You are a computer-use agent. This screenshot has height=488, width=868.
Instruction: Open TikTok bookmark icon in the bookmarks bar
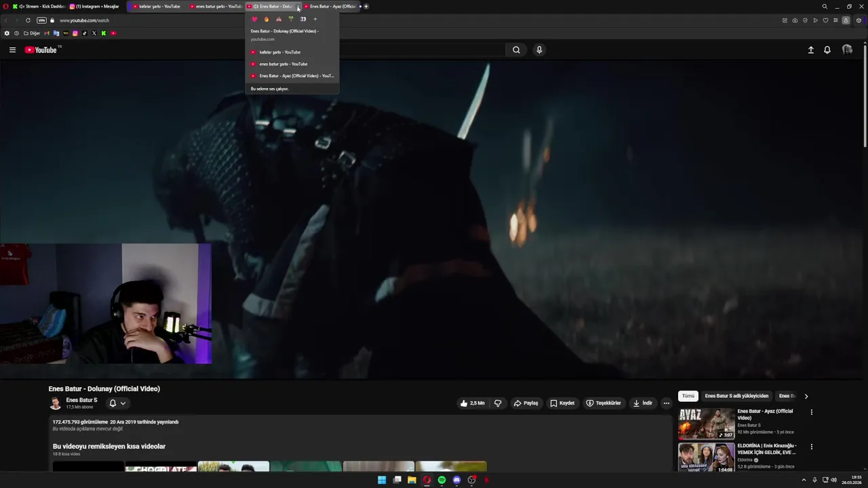coord(85,33)
